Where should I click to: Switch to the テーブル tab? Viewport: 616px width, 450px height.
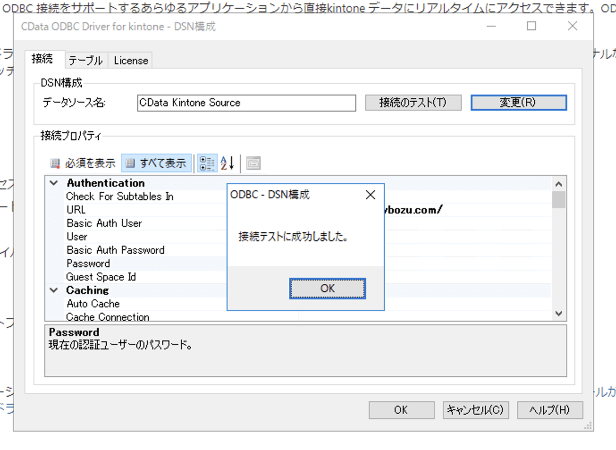click(86, 61)
